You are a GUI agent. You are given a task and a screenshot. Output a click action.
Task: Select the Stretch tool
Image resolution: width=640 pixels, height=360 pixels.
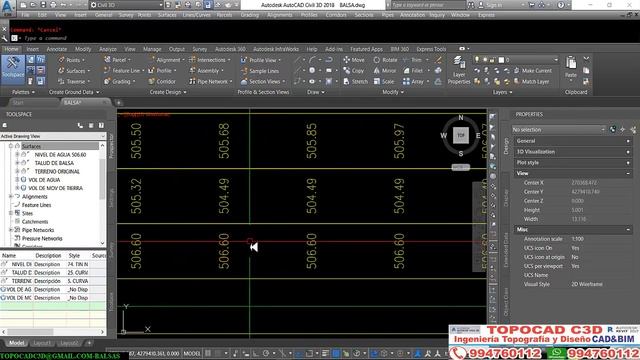coord(356,82)
